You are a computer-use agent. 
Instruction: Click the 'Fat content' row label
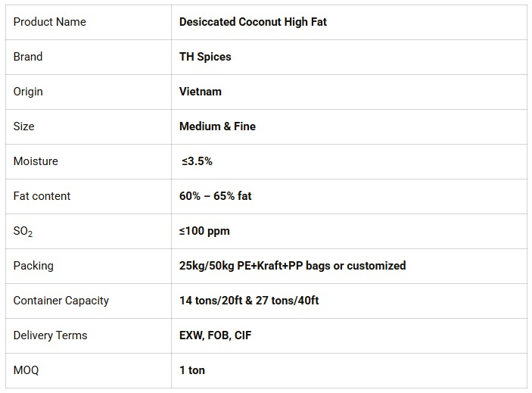click(x=42, y=196)
